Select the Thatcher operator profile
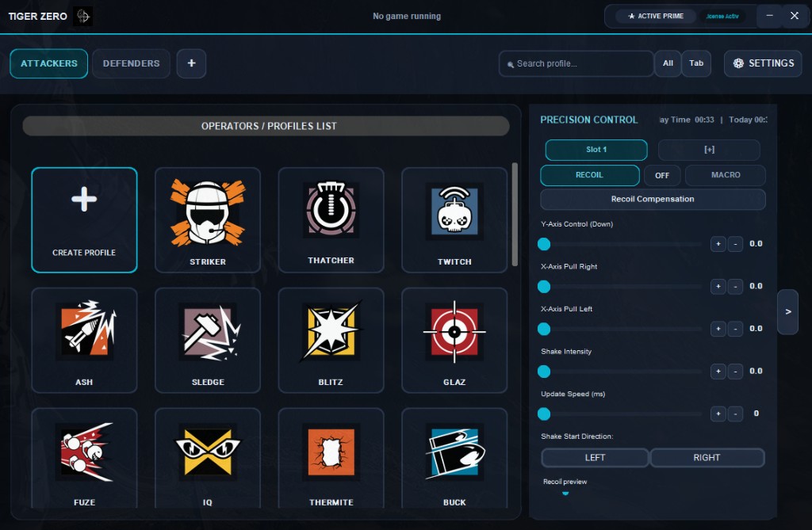The height and width of the screenshot is (530, 812). click(331, 220)
